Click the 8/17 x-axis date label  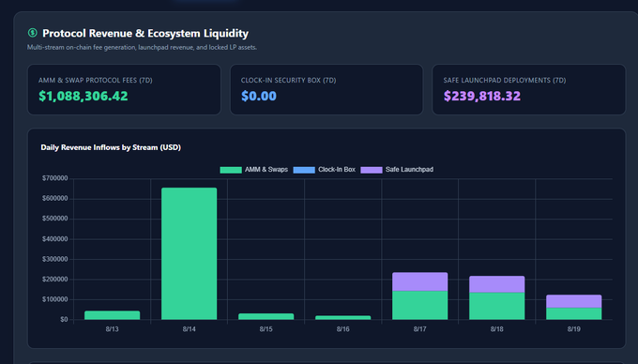pyautogui.click(x=420, y=329)
